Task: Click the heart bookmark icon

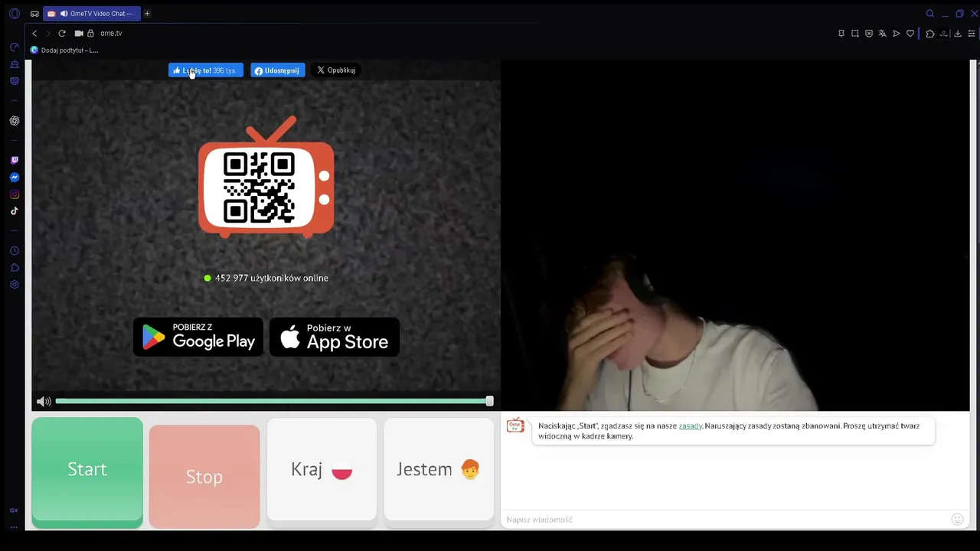Action: pyautogui.click(x=910, y=34)
